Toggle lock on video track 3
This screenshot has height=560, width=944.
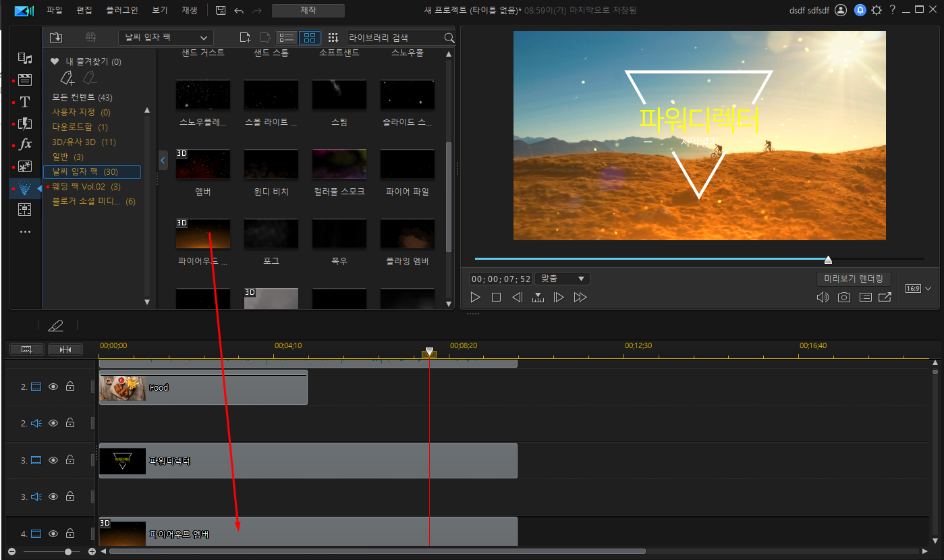[x=70, y=460]
